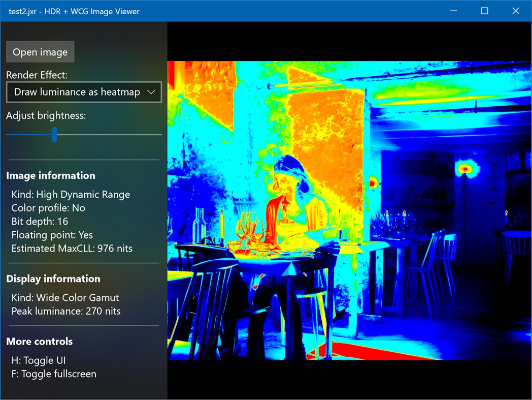Click the 'H: Toggle UI' hint text
Image resolution: width=532 pixels, height=400 pixels.
(39, 360)
